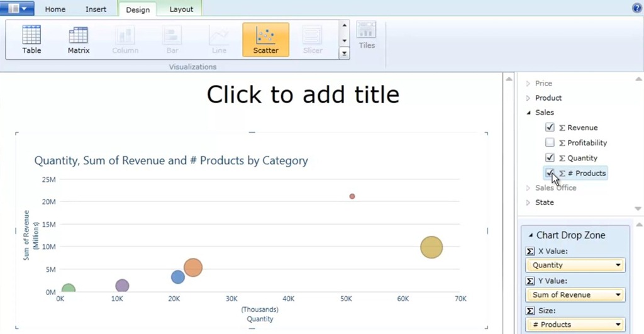
Task: Click the Product table name
Action: tap(548, 98)
